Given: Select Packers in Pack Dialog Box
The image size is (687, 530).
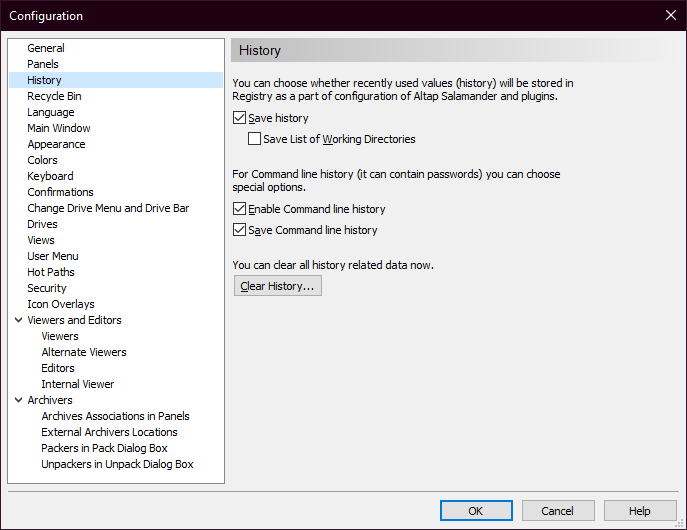Looking at the screenshot, I should click(104, 448).
